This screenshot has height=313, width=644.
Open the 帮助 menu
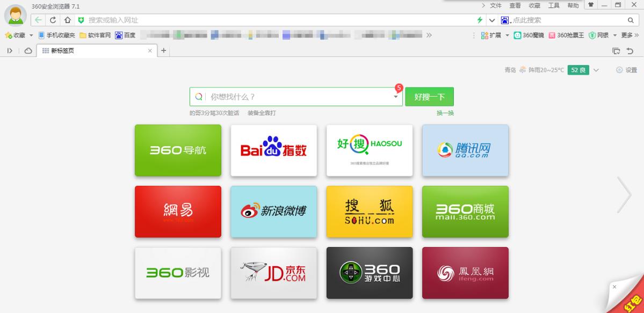[573, 5]
